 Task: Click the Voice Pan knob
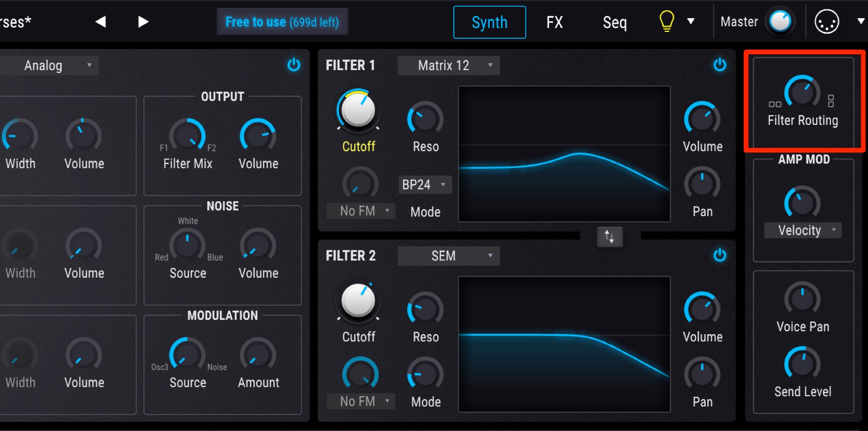click(x=802, y=299)
